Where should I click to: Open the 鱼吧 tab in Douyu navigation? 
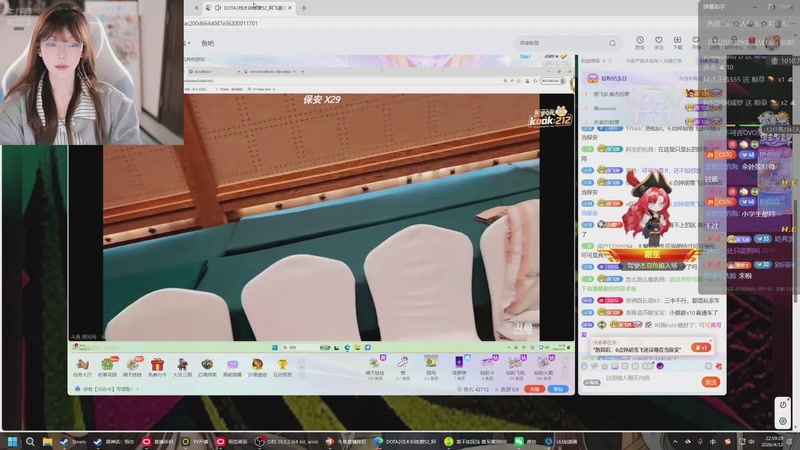(208, 43)
